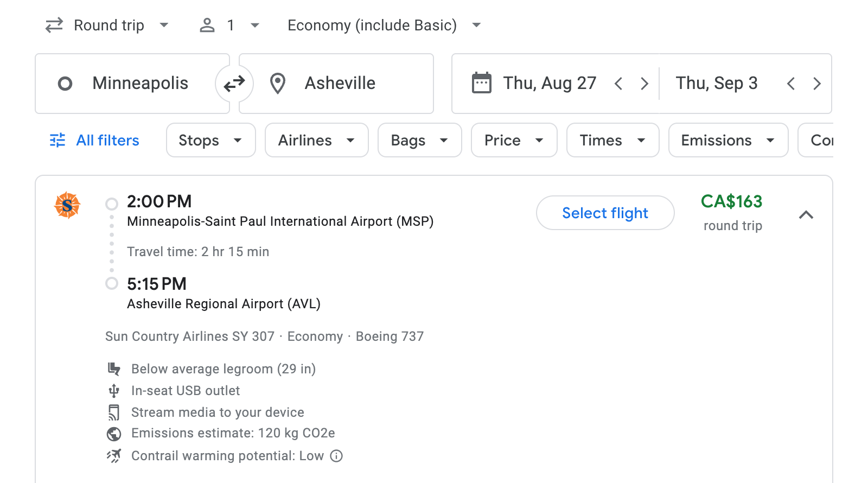
Task: Click the CA$163 price link
Action: (x=732, y=202)
